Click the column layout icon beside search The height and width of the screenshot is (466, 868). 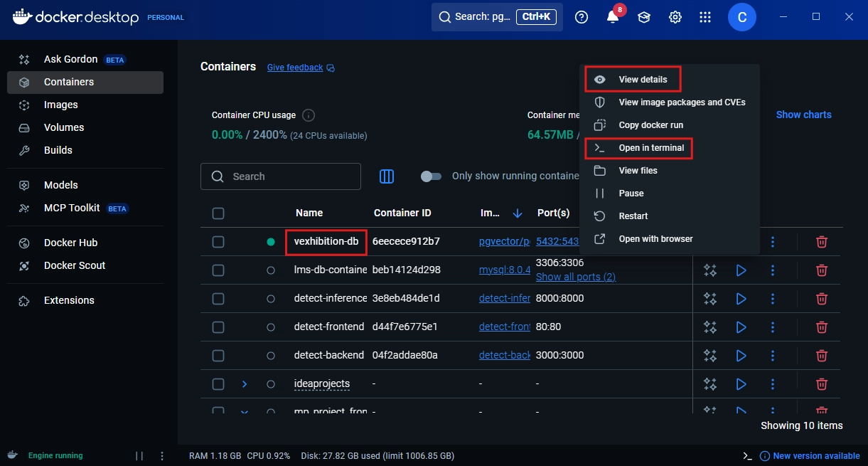[x=387, y=176]
